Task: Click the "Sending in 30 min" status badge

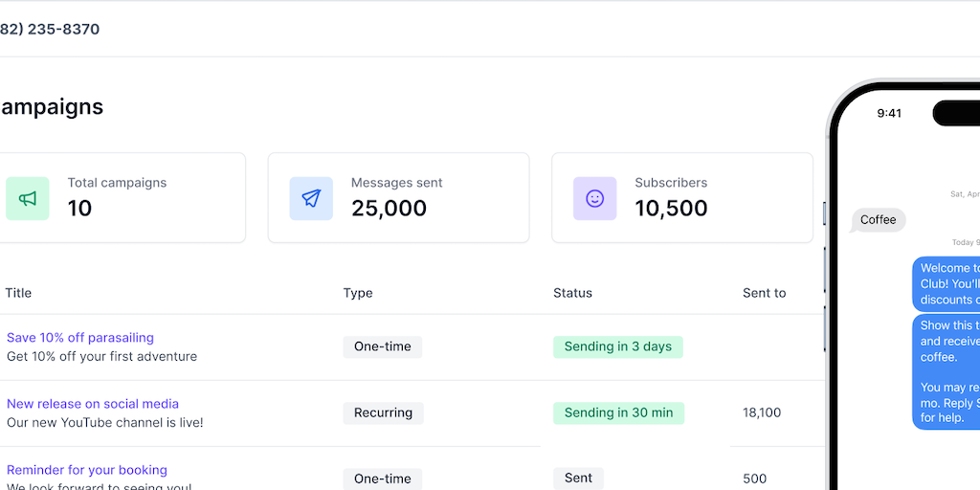Action: coord(618,412)
